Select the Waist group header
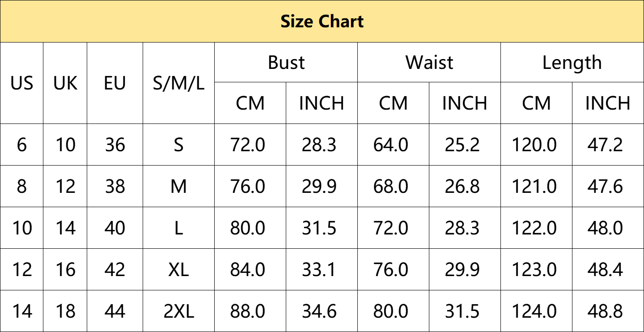Viewport: 644px width, 332px height. click(429, 62)
